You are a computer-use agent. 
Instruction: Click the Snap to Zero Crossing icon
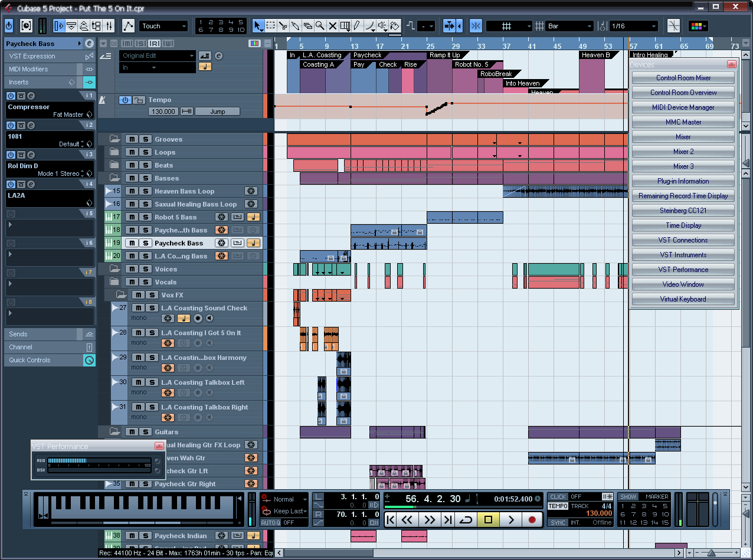click(673, 26)
